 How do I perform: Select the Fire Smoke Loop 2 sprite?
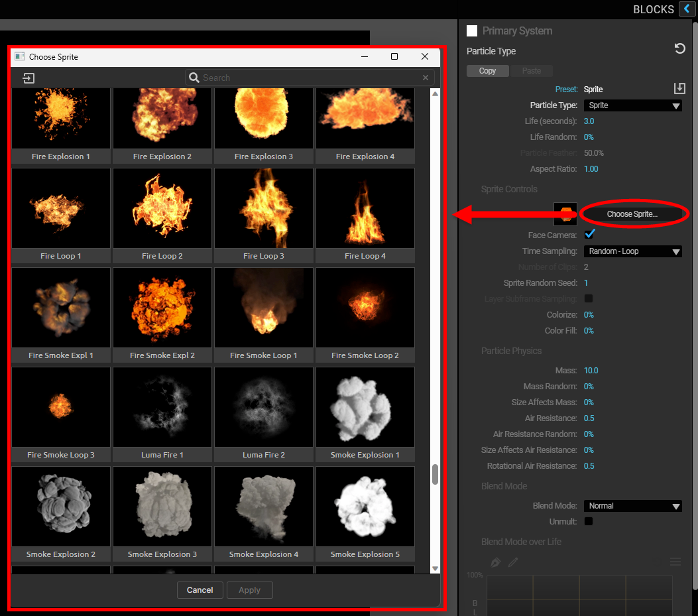(x=365, y=315)
